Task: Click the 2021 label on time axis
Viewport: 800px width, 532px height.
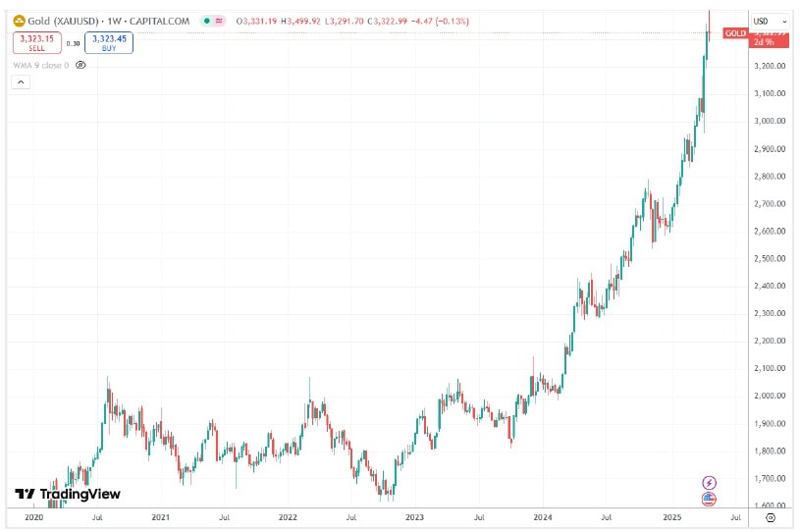Action: click(161, 516)
